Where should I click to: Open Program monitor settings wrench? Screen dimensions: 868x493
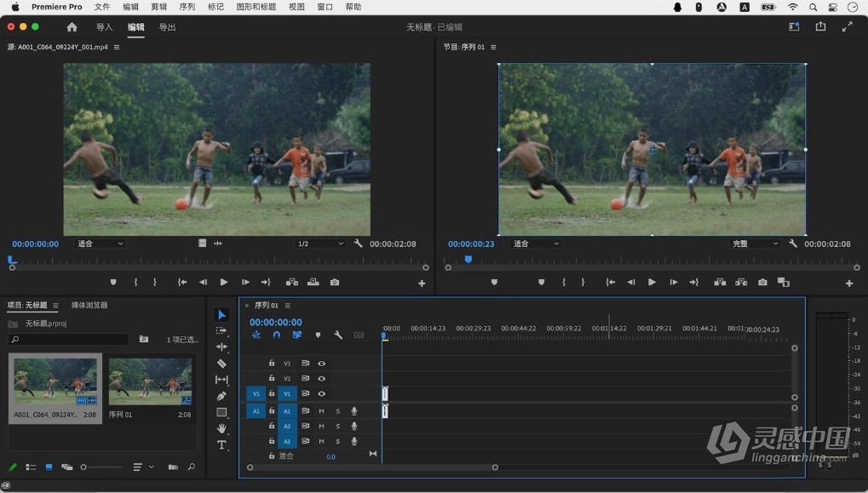point(793,244)
